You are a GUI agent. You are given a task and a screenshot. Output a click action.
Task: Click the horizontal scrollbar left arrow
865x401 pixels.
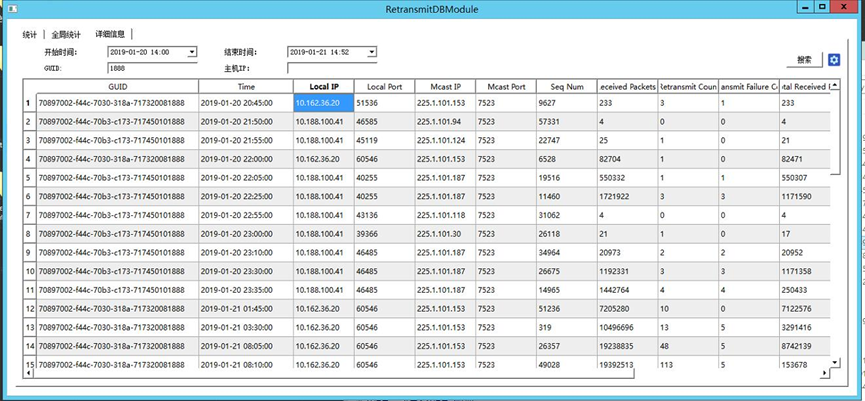(x=28, y=373)
